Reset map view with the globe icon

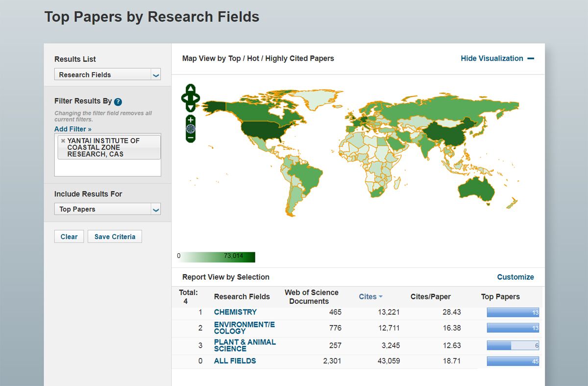click(191, 129)
